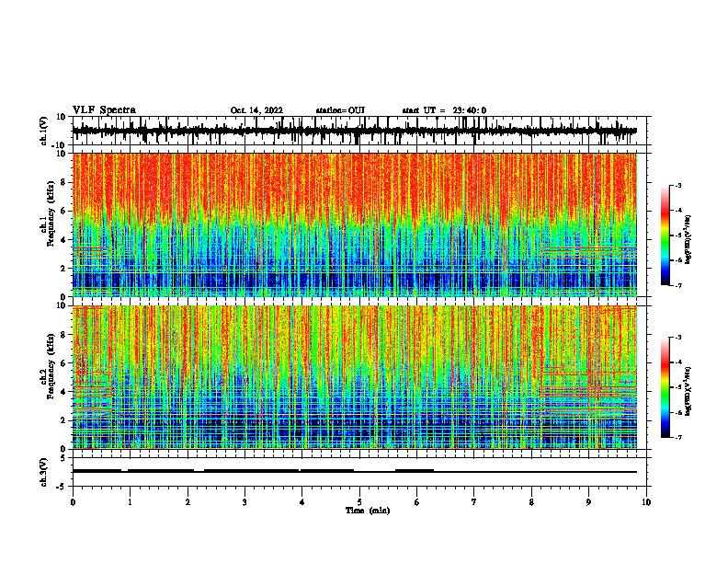The width and height of the screenshot is (728, 563).
Task: Select the "Time (min)" axis label
Action: pos(368,511)
